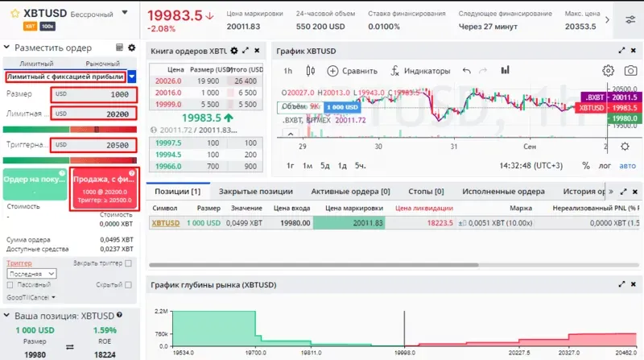
Task: Click the positions table horizontal scrollbar
Action: [314, 265]
